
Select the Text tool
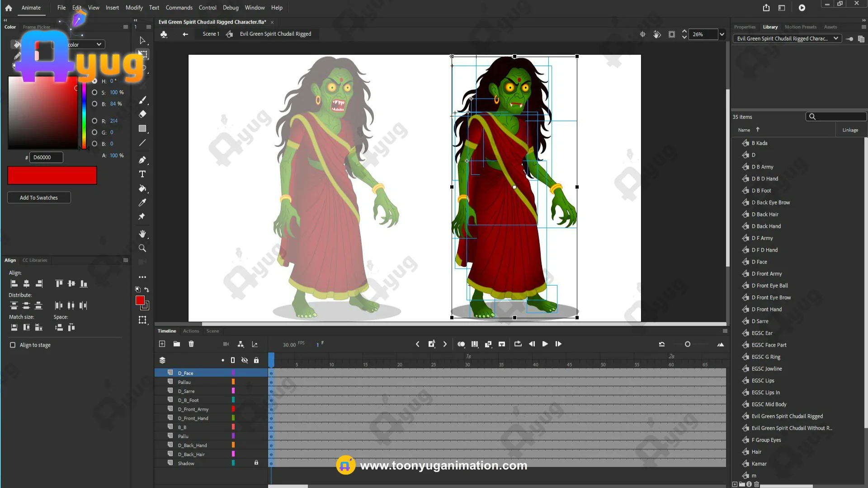pos(142,174)
